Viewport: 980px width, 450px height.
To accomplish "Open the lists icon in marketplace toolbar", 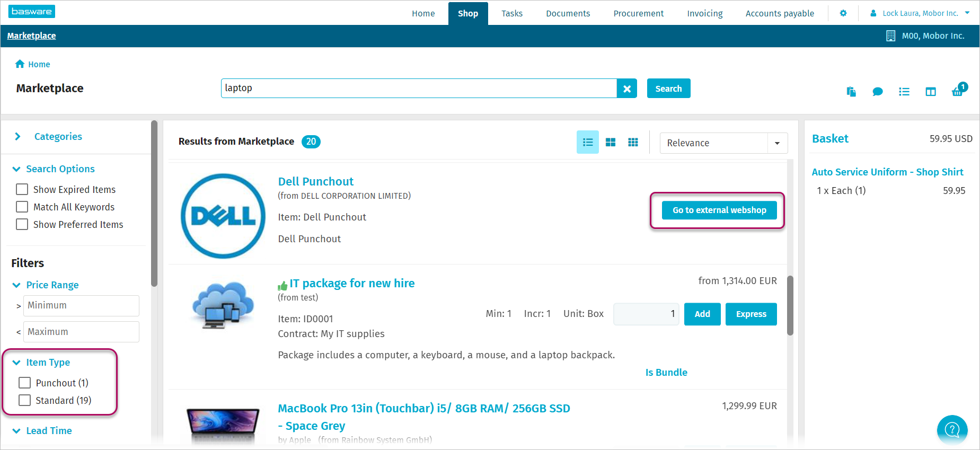I will (904, 92).
